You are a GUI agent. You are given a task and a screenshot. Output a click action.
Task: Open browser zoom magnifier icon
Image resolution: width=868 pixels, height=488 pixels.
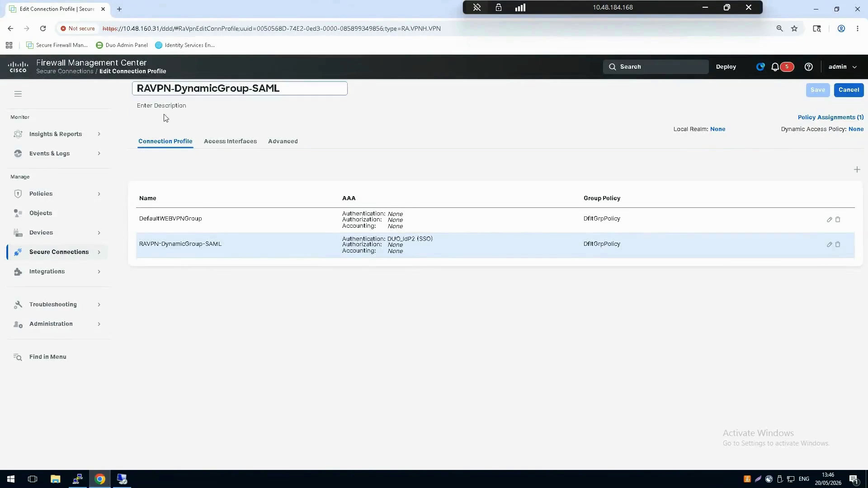point(779,28)
